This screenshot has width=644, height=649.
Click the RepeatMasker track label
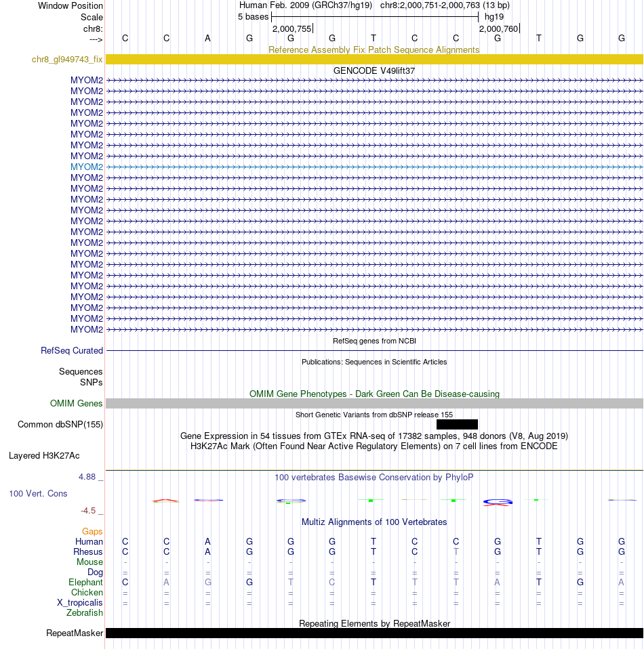tap(75, 633)
